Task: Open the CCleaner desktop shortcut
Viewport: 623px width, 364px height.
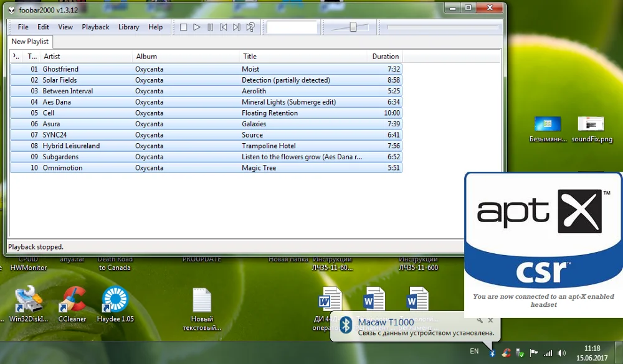Action: (72, 304)
